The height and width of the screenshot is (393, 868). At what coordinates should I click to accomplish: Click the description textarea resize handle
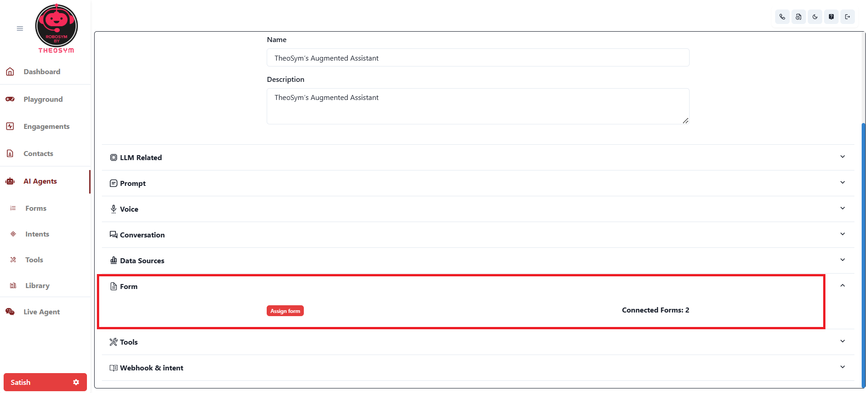coord(686,121)
